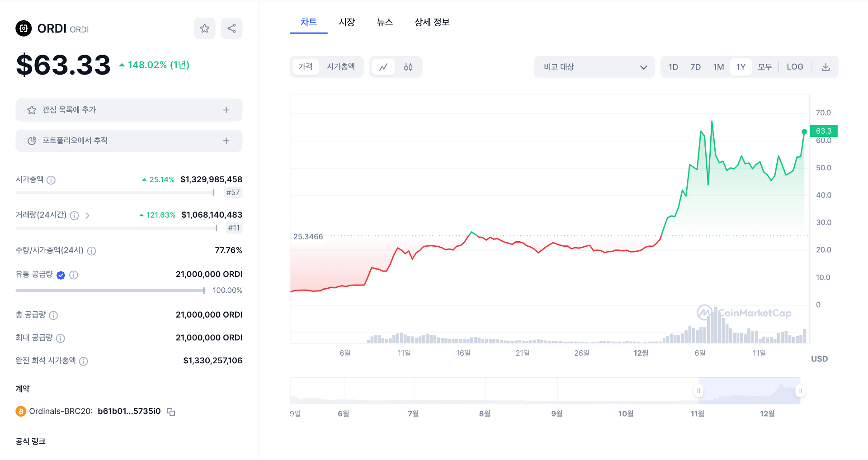This screenshot has width=868, height=460.
Task: Click the share icon button
Action: pyautogui.click(x=231, y=28)
